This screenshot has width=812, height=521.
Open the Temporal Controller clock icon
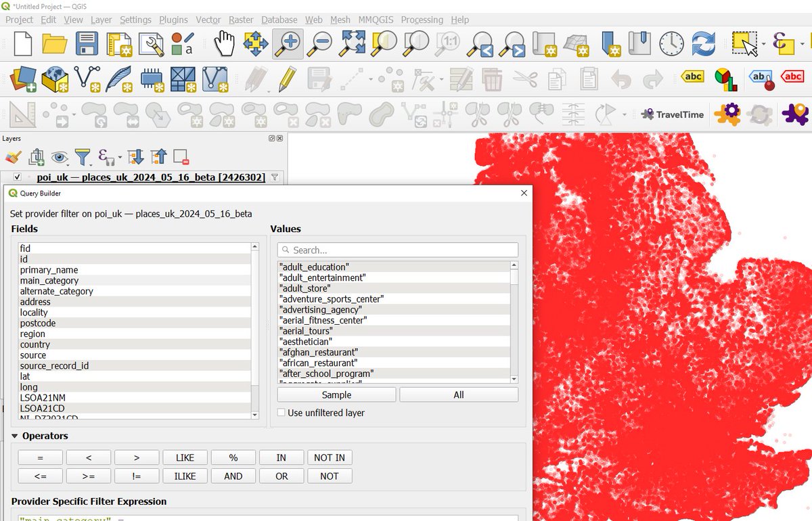(x=672, y=44)
